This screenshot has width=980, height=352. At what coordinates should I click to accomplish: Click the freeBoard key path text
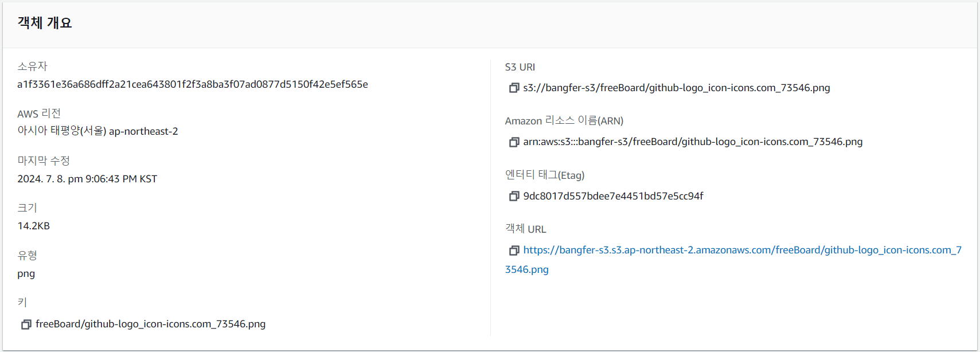pyautogui.click(x=150, y=324)
